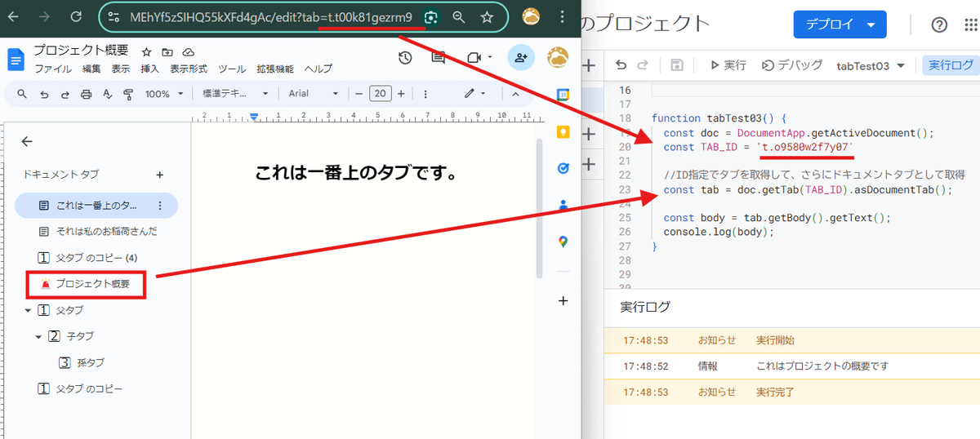
Task: Print the document
Action: 87,94
